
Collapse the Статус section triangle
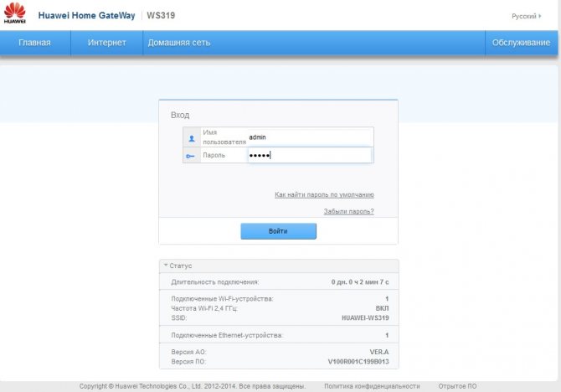coord(166,265)
